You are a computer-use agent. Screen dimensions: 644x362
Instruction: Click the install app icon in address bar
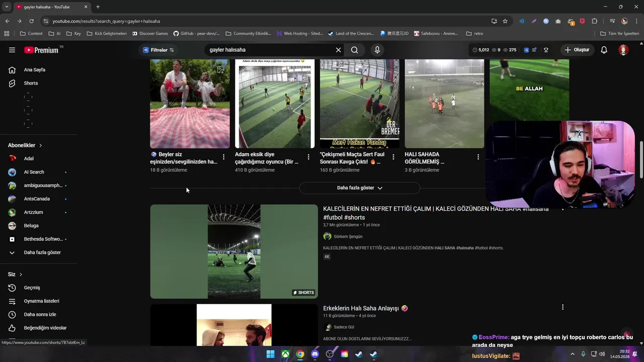(494, 21)
